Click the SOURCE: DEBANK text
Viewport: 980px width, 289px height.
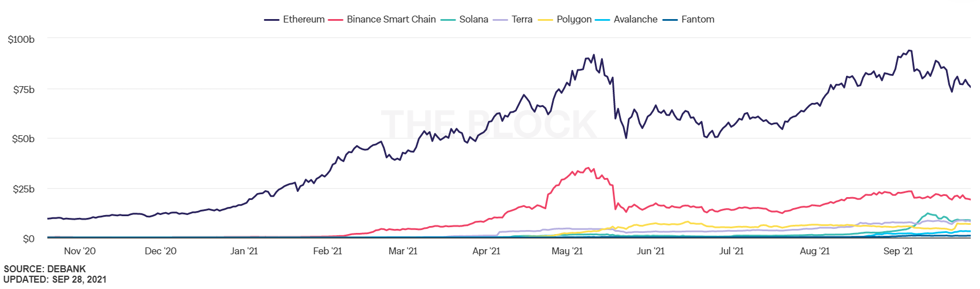pos(44,269)
